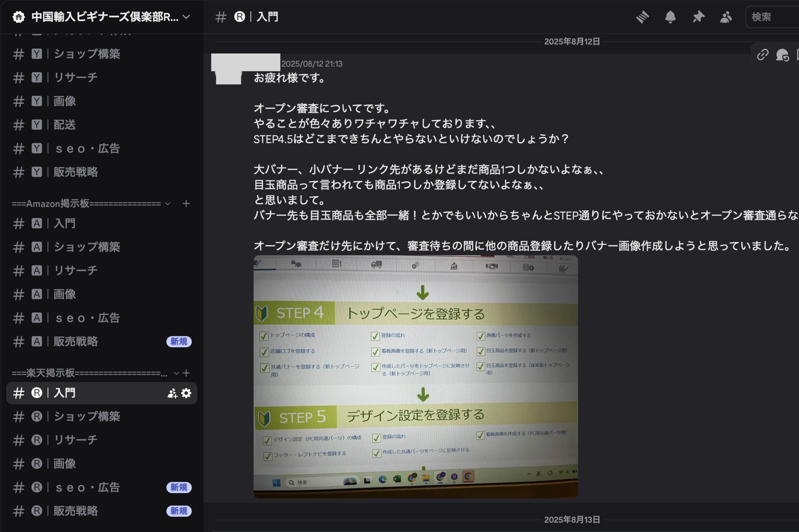
Task: Open the Y リサーチ channel
Action: [x=101, y=77]
